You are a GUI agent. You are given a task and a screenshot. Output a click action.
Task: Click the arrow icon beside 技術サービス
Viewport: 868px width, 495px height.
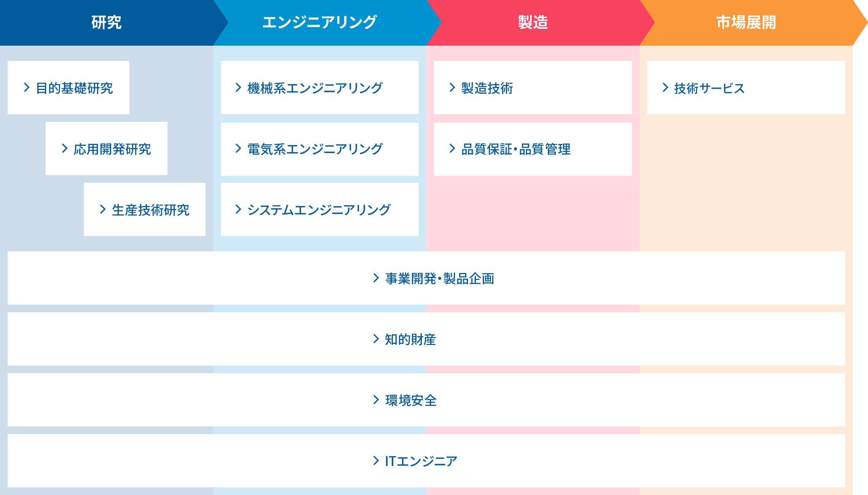(x=665, y=88)
